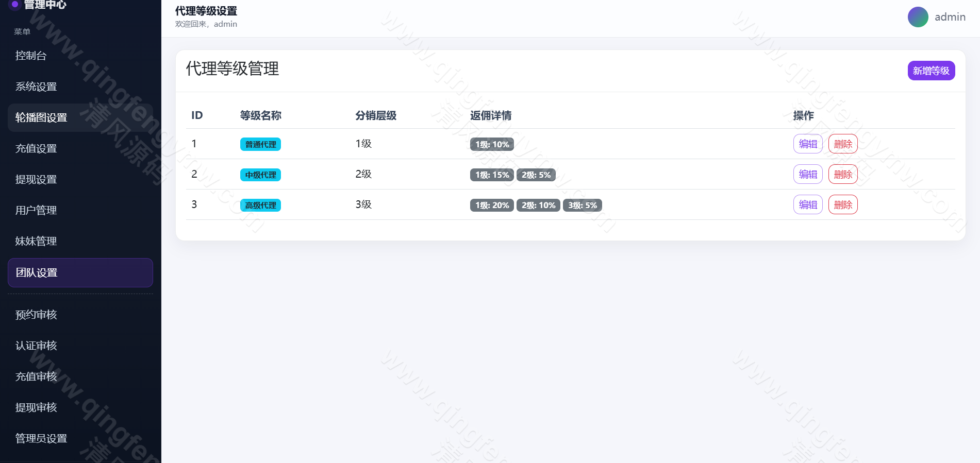Click the 2级: 10% commission tag
This screenshot has width=980, height=463.
[x=538, y=205]
